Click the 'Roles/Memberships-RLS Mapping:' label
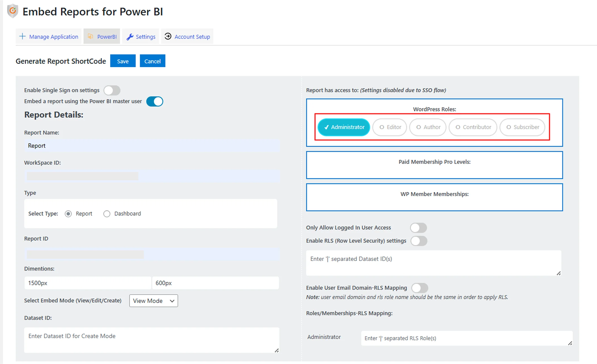 pyautogui.click(x=349, y=313)
